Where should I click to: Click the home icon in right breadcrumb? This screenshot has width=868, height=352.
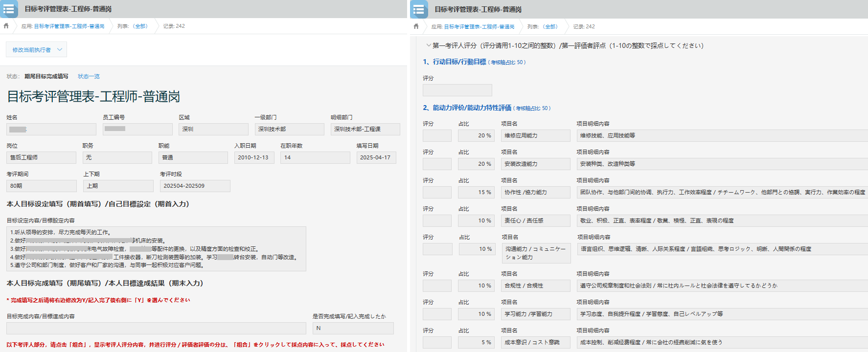click(416, 26)
